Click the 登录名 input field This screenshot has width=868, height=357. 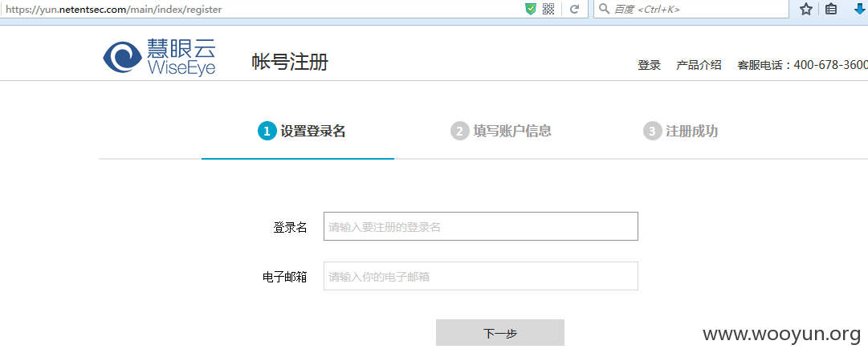pos(480,226)
